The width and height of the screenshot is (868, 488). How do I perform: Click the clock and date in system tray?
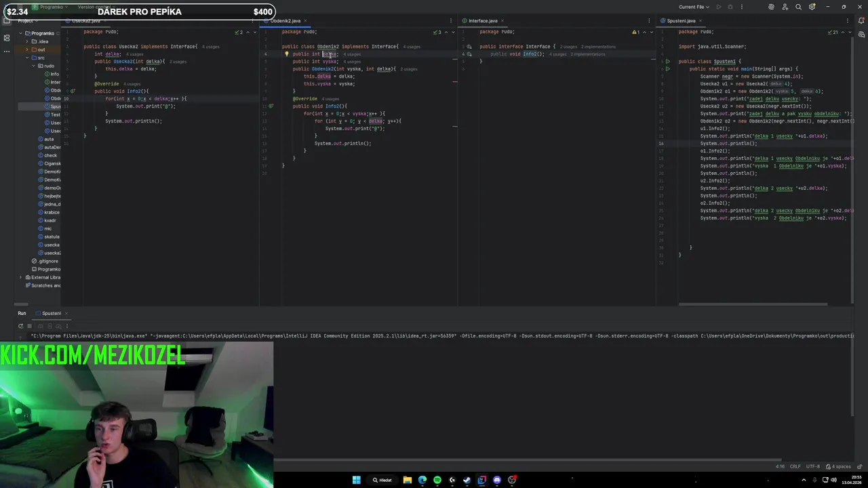pyautogui.click(x=853, y=480)
